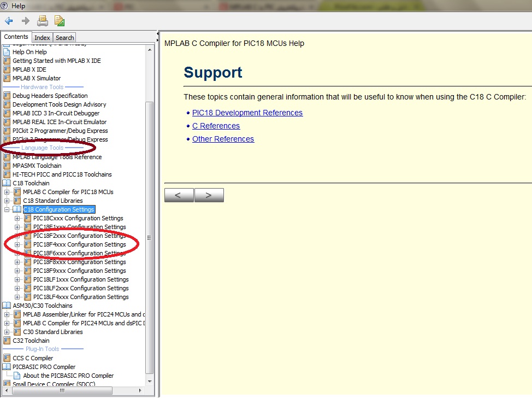This screenshot has height=398, width=532.
Task: Click the book icon beside PIC18Cxxx Configuration Settings
Action: click(27, 218)
